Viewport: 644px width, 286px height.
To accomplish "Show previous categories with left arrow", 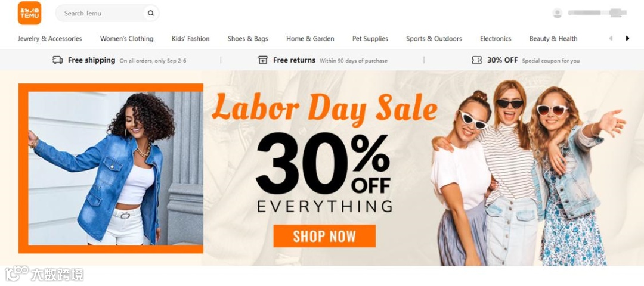I will (x=611, y=39).
